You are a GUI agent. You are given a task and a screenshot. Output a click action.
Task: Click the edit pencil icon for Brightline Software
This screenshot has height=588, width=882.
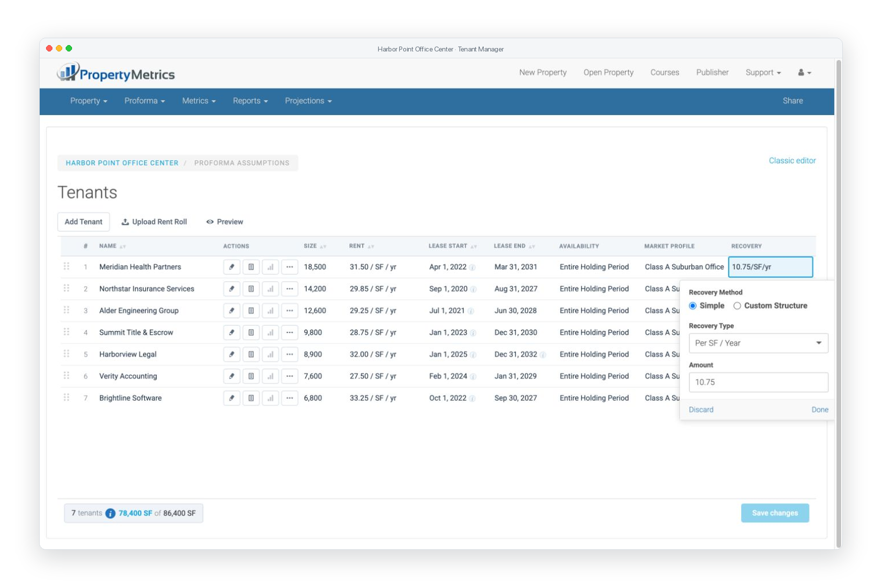(x=232, y=398)
